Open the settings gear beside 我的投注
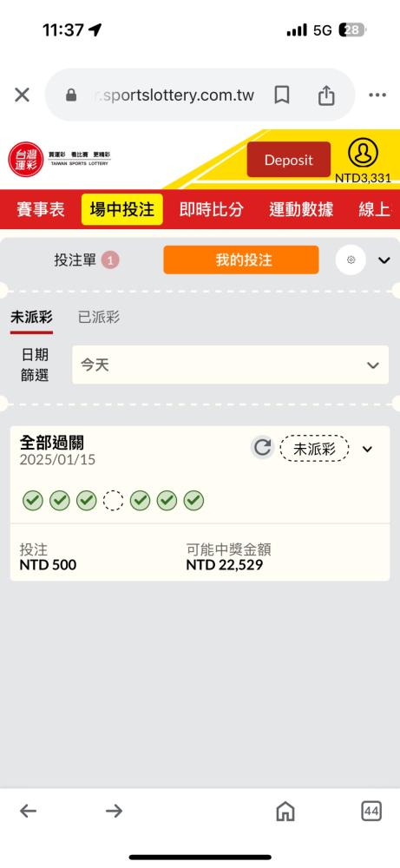 coord(351,260)
